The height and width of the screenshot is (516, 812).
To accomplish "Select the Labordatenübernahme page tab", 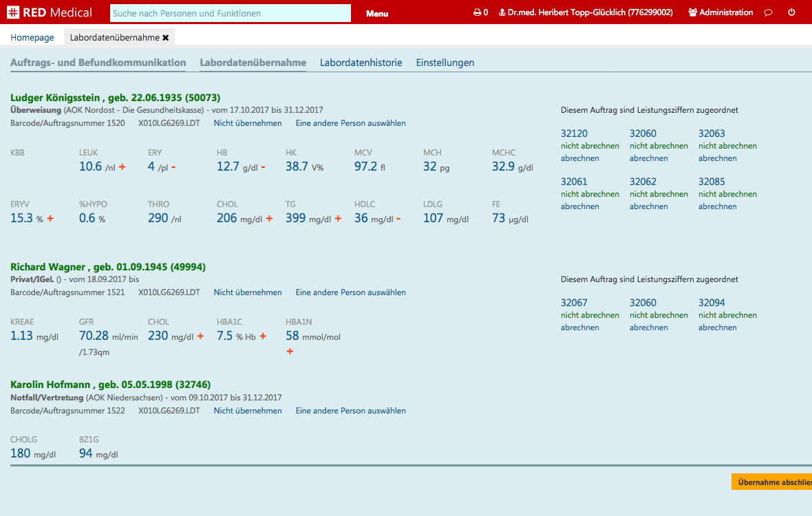I will point(114,37).
